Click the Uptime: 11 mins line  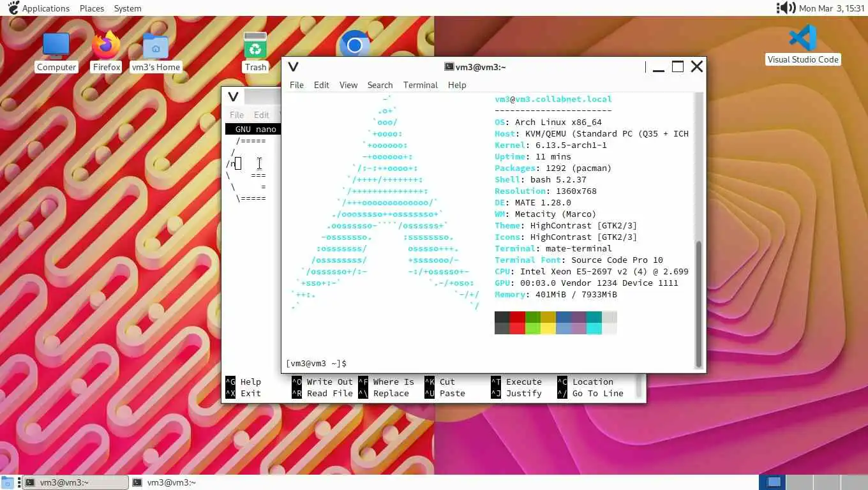click(x=533, y=156)
